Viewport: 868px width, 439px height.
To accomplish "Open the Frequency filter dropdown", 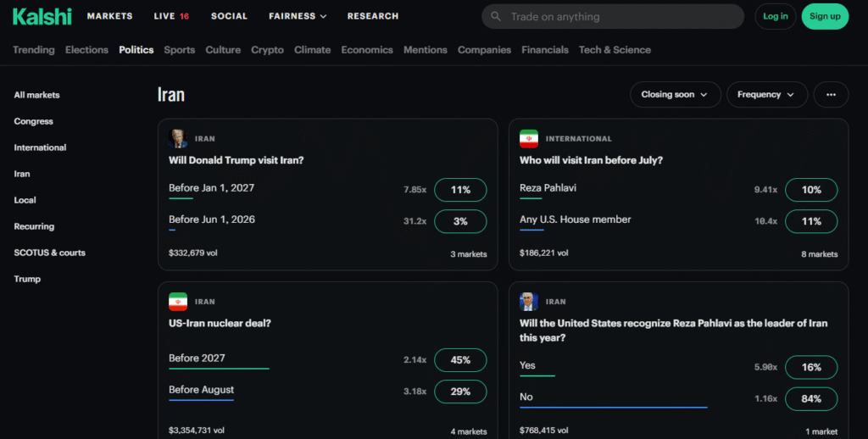I will 766,95.
